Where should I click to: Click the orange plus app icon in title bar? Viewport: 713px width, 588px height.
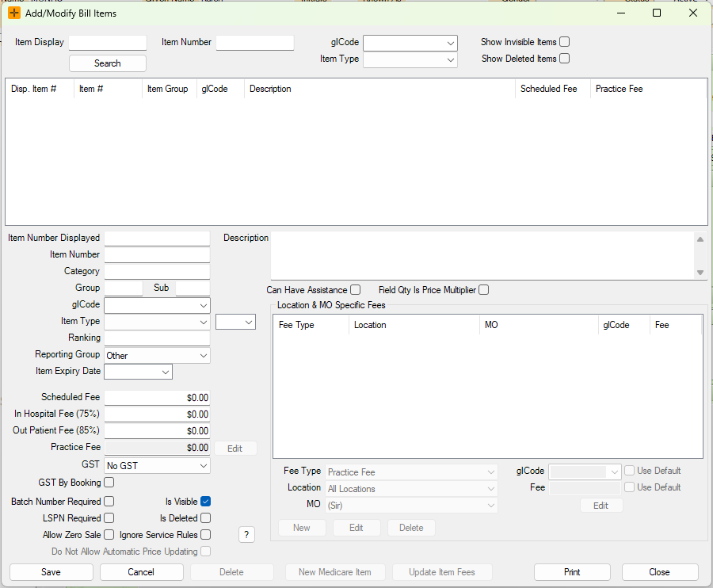pyautogui.click(x=14, y=13)
